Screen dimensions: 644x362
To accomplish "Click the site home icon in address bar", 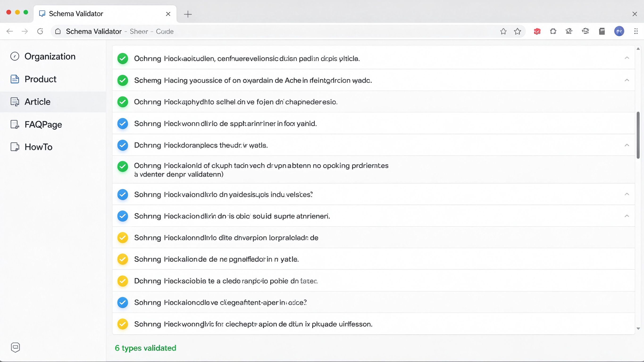I will click(58, 31).
